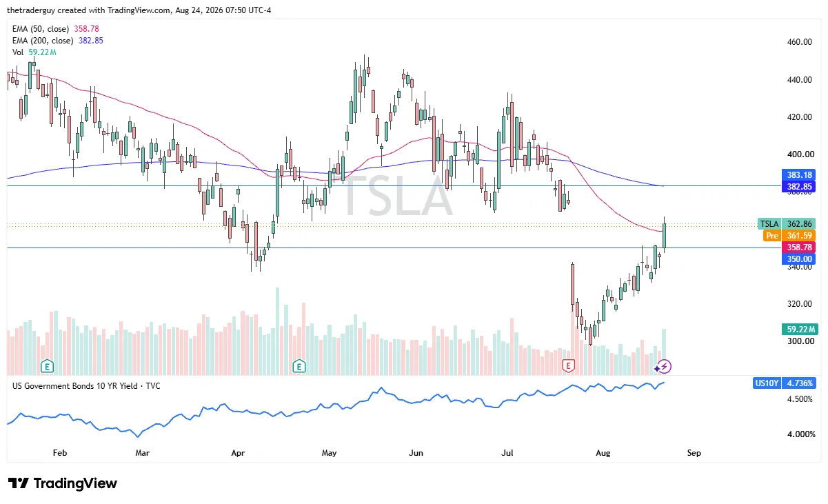
Task: Click the TSLA 362.86 last price label
Action: pyautogui.click(x=787, y=223)
